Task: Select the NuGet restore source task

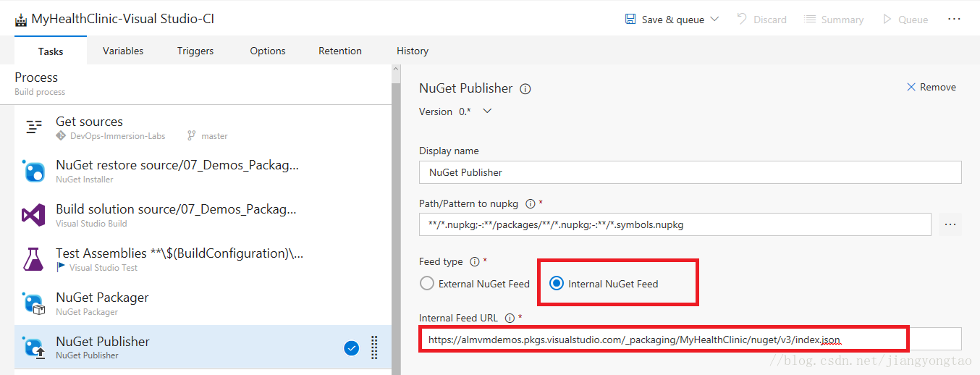Action: point(203,172)
